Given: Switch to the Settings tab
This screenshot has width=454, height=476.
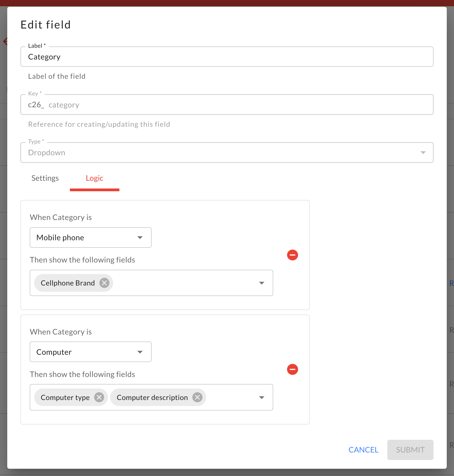Looking at the screenshot, I should click(x=45, y=178).
